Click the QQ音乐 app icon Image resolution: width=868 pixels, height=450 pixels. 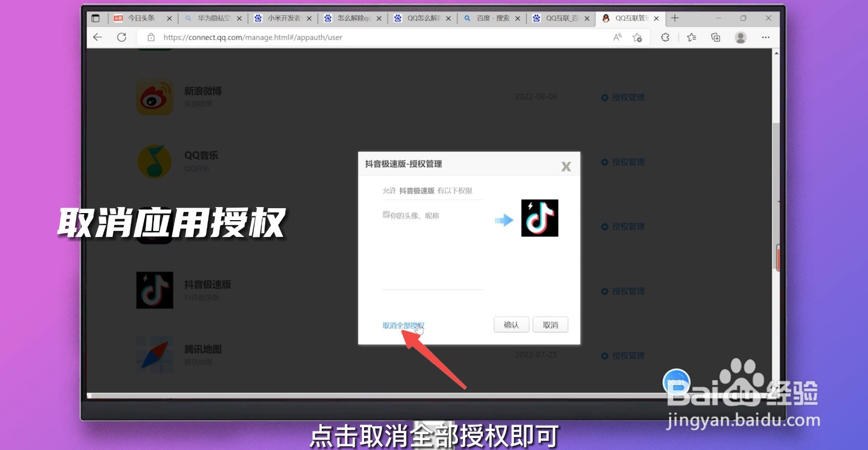[155, 161]
